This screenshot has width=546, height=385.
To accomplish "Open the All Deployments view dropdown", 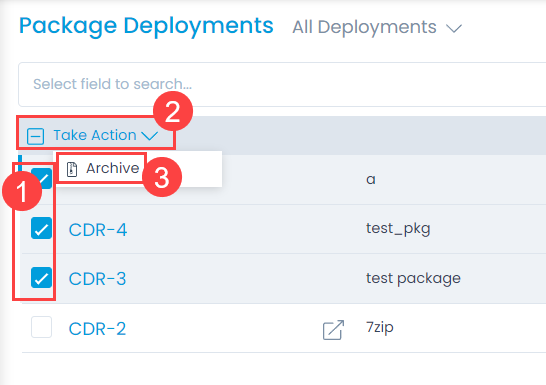I will [377, 27].
